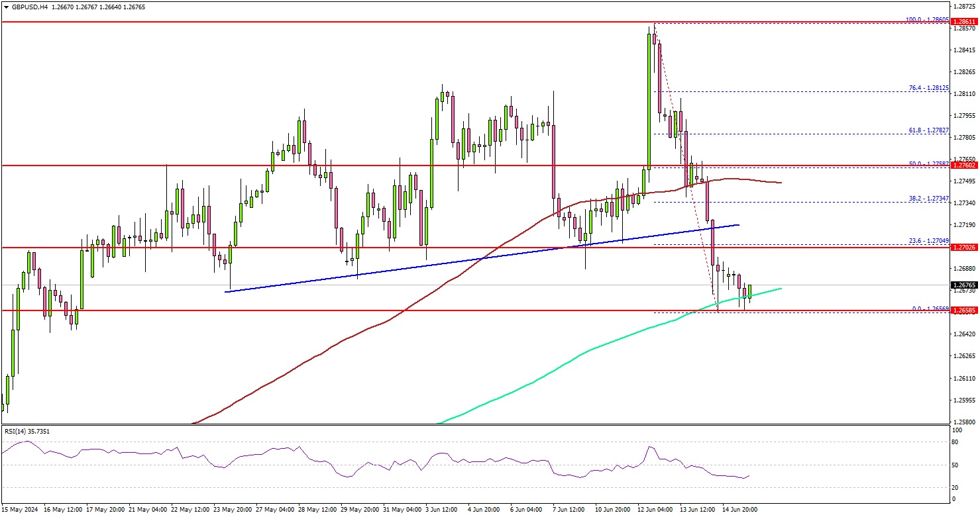Viewport: 980px width, 517px height.
Task: Click the black current price tag 1.26765
Action: point(965,285)
